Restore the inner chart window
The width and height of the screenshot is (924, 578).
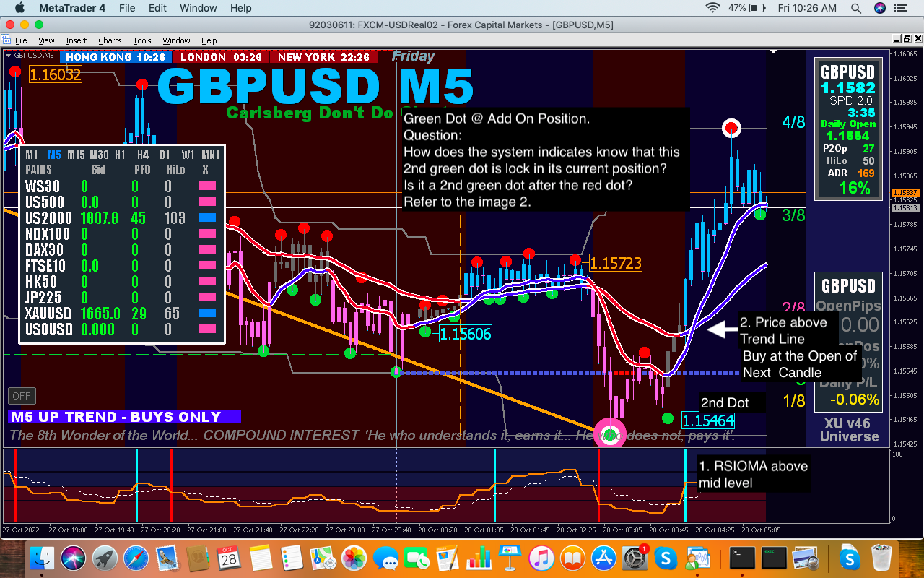pyautogui.click(x=907, y=40)
